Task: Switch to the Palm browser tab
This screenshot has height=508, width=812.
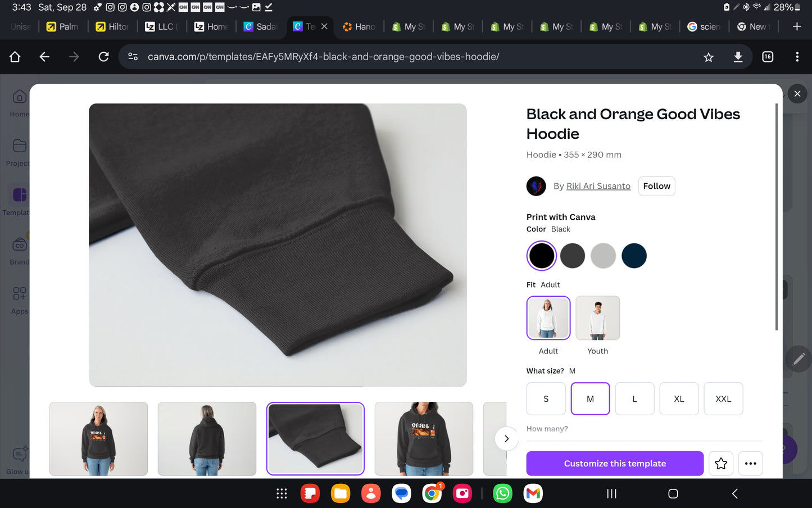Action: click(x=63, y=26)
